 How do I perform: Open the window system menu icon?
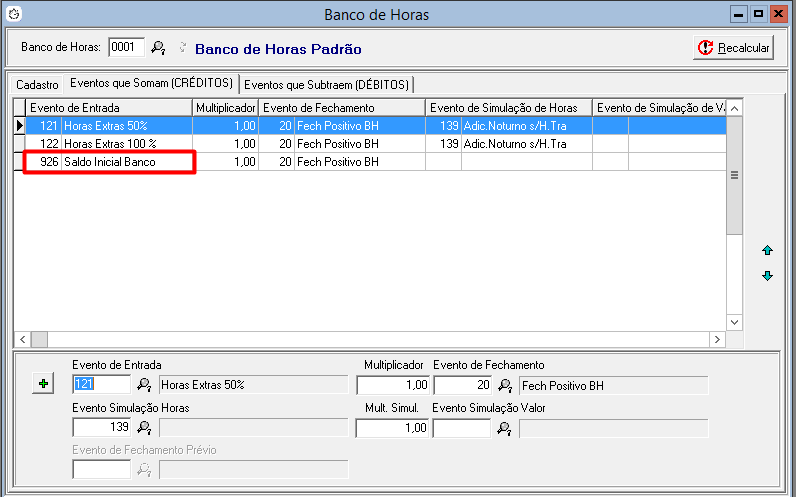click(13, 14)
